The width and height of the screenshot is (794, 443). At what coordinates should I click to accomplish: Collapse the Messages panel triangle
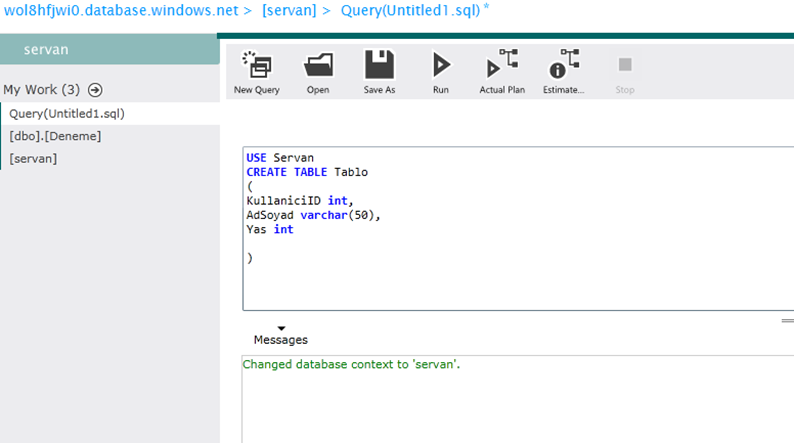click(282, 328)
